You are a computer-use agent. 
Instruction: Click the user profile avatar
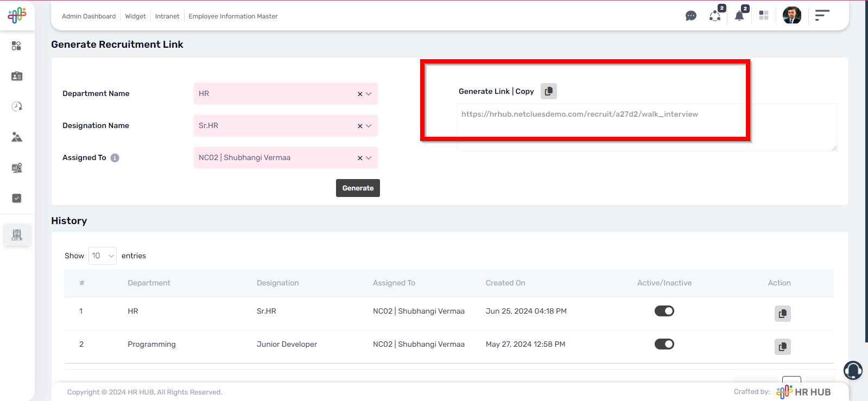(792, 15)
